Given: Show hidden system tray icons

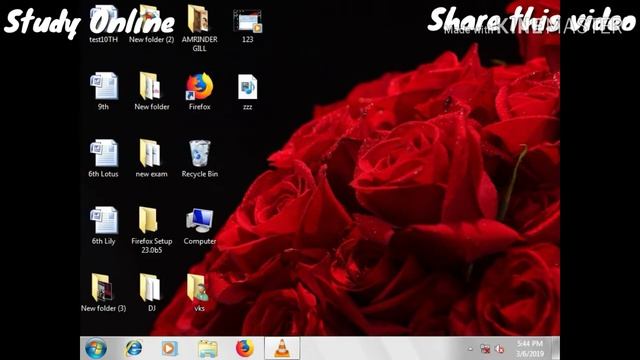Looking at the screenshot, I should [470, 349].
